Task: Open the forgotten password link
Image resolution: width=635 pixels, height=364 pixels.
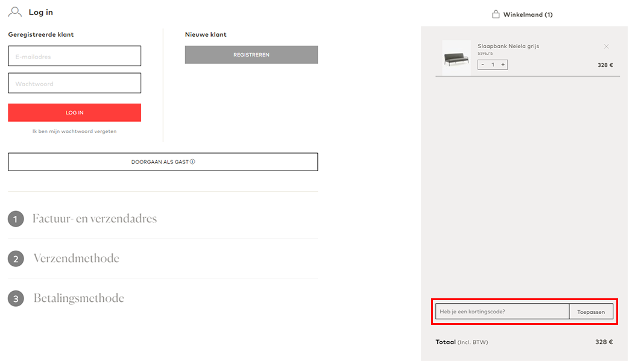Action: tap(75, 131)
